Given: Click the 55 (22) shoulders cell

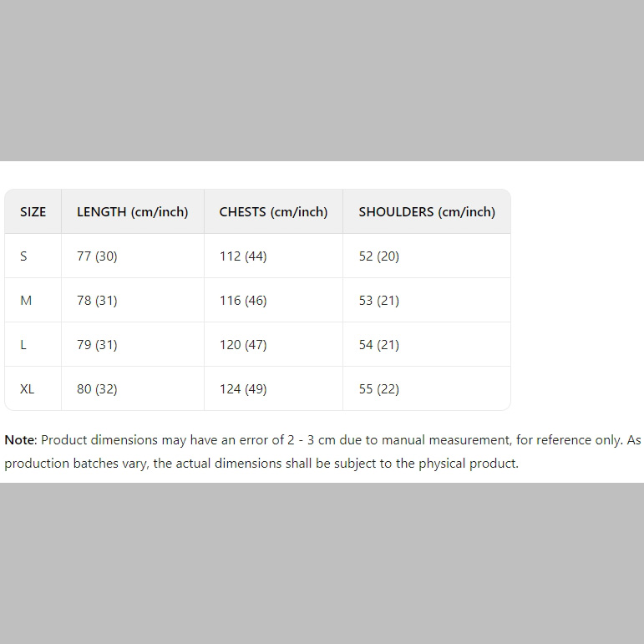Looking at the screenshot, I should click(379, 389).
